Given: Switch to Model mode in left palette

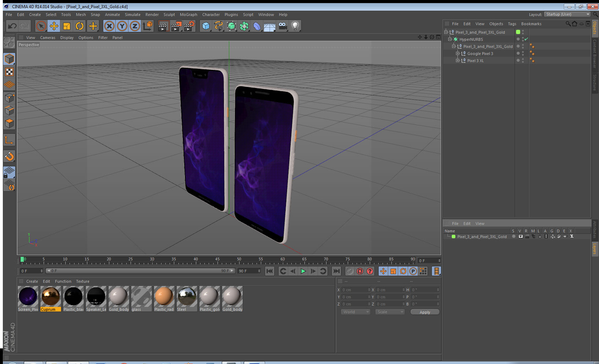Looking at the screenshot, I should coord(9,59).
